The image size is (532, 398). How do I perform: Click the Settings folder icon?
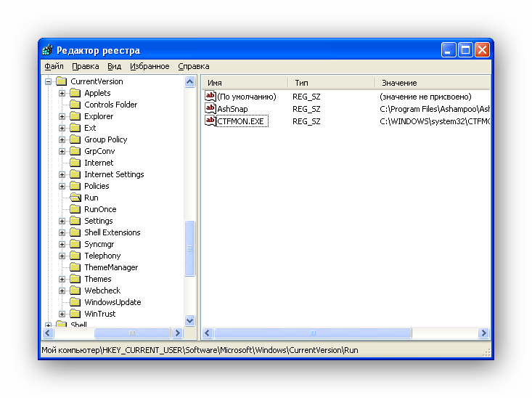click(75, 221)
